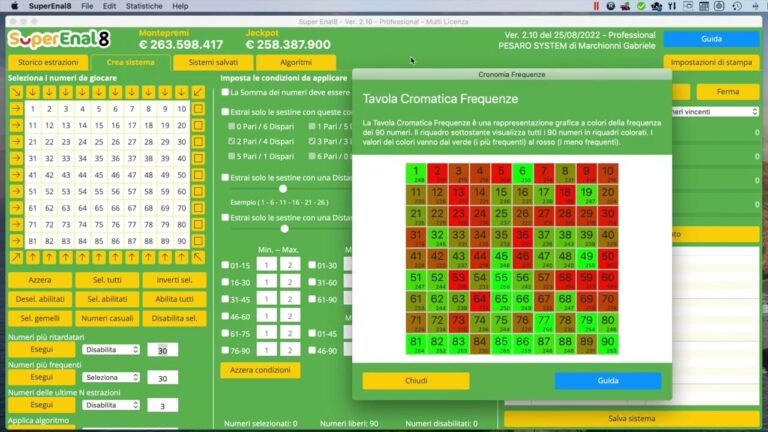This screenshot has width=768, height=432.
Task: Click the up arrow below column number 90
Action: (x=182, y=257)
